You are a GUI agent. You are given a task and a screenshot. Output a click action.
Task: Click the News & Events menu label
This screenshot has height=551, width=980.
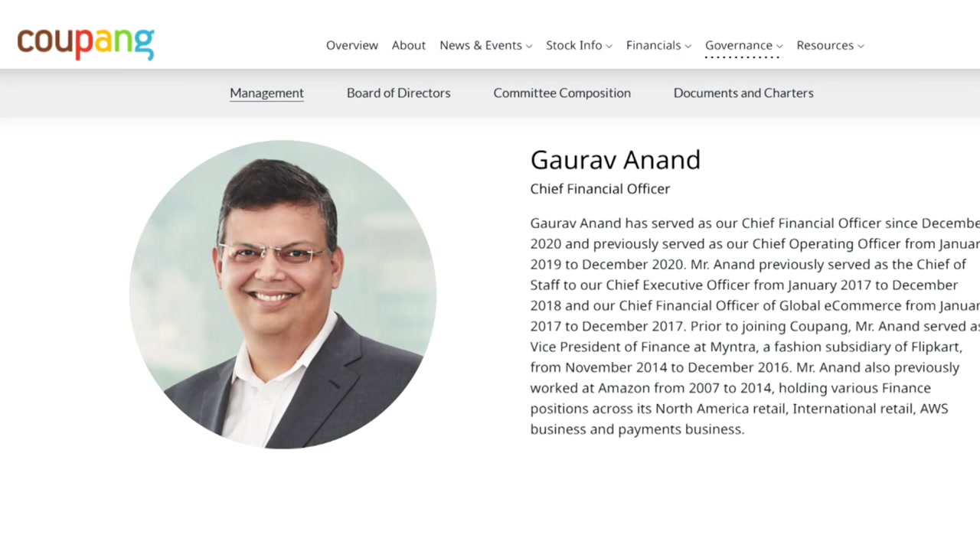(x=480, y=45)
